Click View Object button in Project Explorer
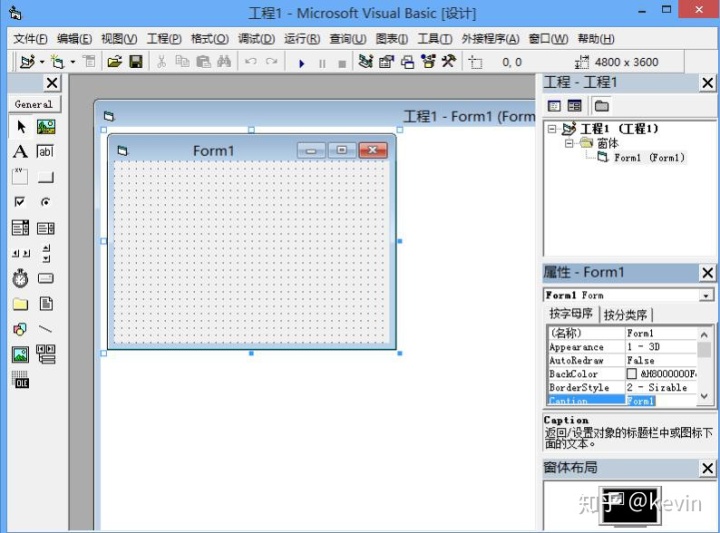This screenshot has width=720, height=533. [574, 106]
